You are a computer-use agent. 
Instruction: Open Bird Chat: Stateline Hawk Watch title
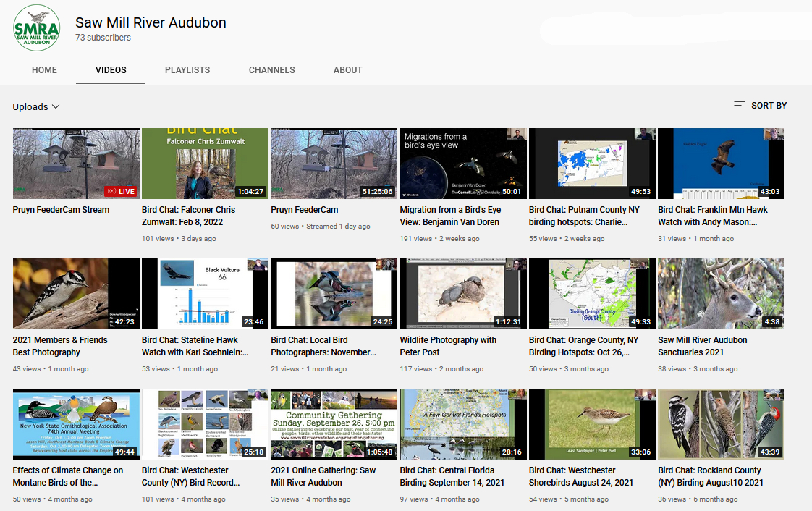click(195, 346)
